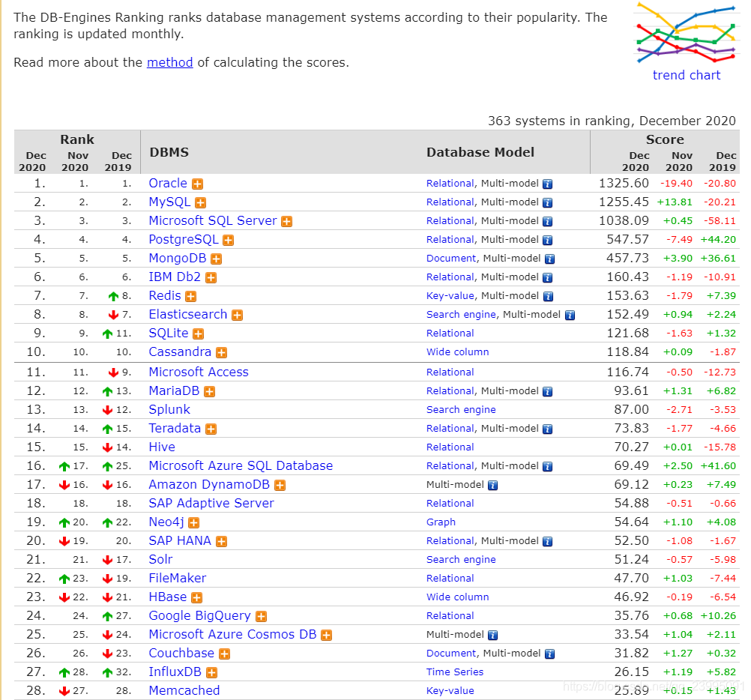Image resolution: width=751 pixels, height=700 pixels.
Task: Select the -58.11 change for Microsoft SQL Server
Action: [x=720, y=221]
